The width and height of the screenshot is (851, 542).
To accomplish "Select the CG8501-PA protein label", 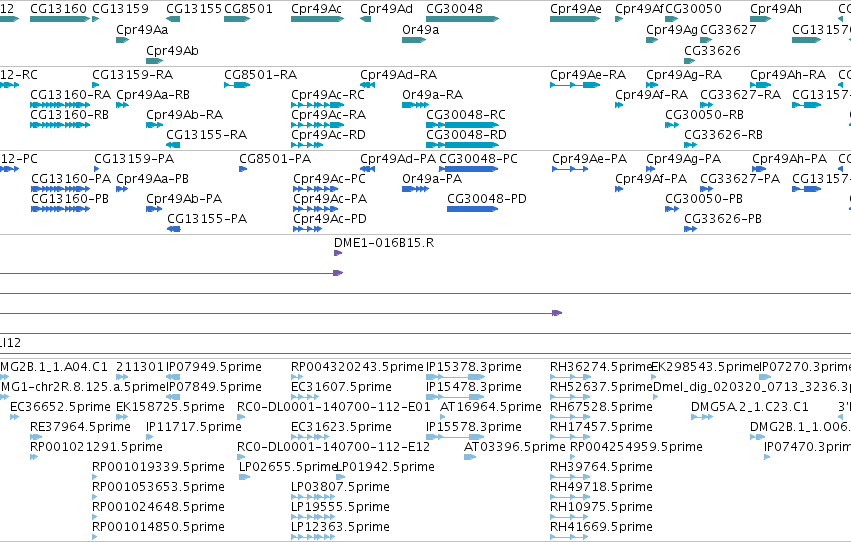I will coord(275,159).
